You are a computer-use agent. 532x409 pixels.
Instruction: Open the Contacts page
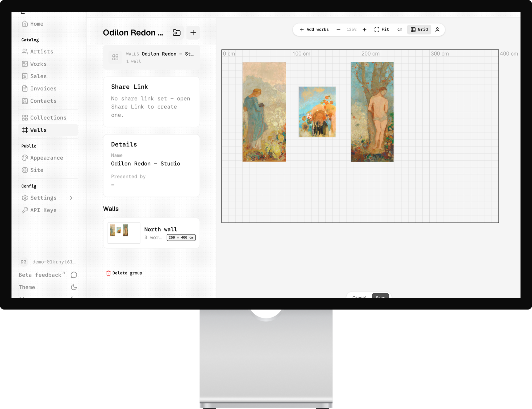pos(48,101)
